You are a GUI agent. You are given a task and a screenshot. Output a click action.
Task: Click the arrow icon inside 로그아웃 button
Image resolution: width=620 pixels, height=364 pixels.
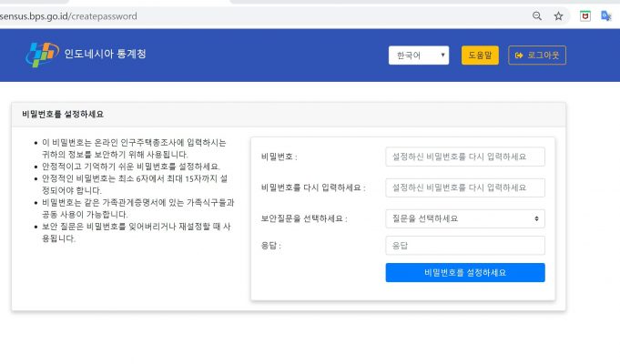[x=519, y=56]
